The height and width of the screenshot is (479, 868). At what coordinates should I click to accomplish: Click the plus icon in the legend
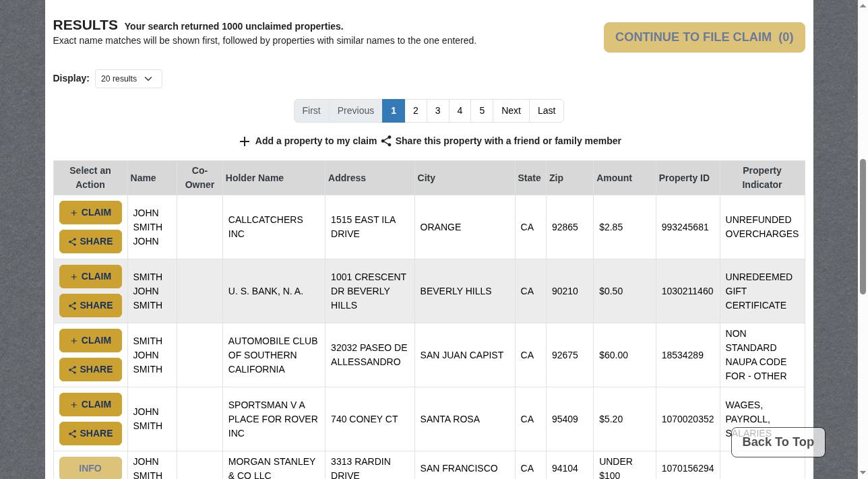coord(245,141)
